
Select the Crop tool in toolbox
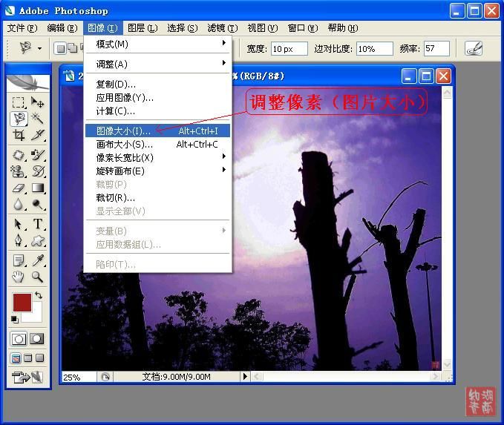pos(19,135)
